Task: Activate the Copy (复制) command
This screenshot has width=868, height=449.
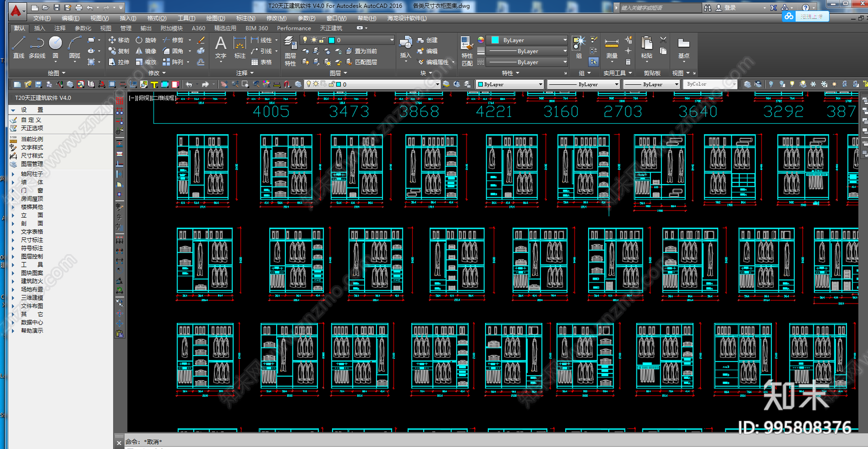Action: click(x=118, y=51)
